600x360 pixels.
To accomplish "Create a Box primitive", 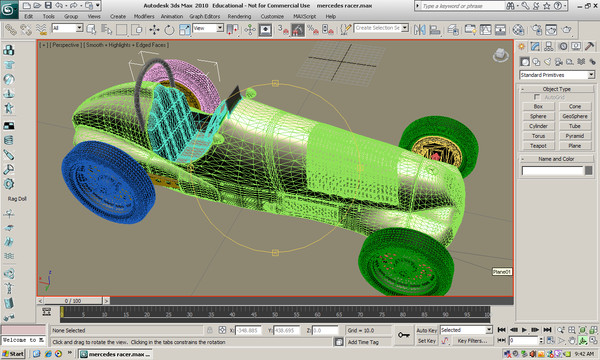I will click(538, 106).
